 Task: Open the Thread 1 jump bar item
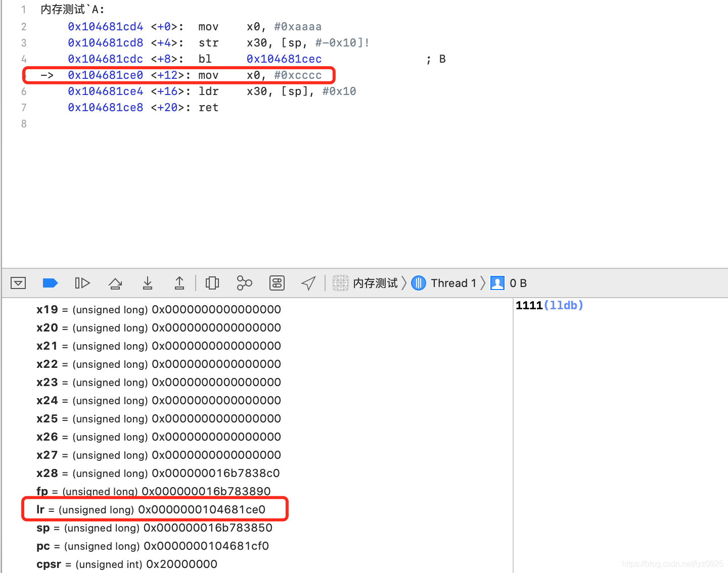(x=453, y=283)
